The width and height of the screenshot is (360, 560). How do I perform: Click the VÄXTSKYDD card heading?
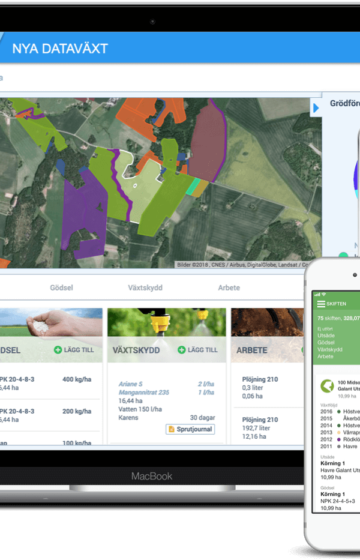pyautogui.click(x=136, y=350)
